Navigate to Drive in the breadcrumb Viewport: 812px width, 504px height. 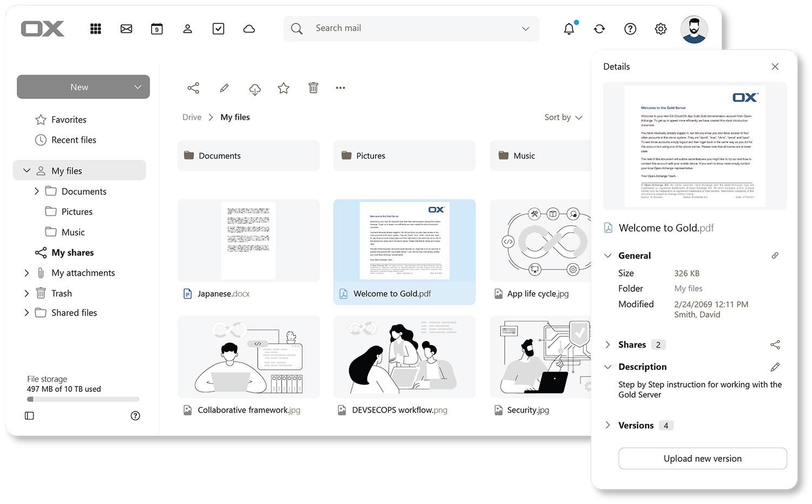pos(192,117)
